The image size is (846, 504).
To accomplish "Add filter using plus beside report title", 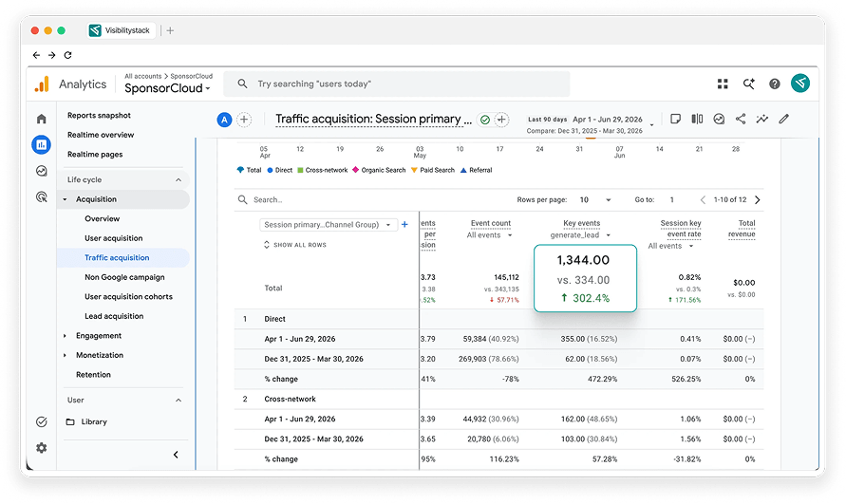I will [x=501, y=120].
